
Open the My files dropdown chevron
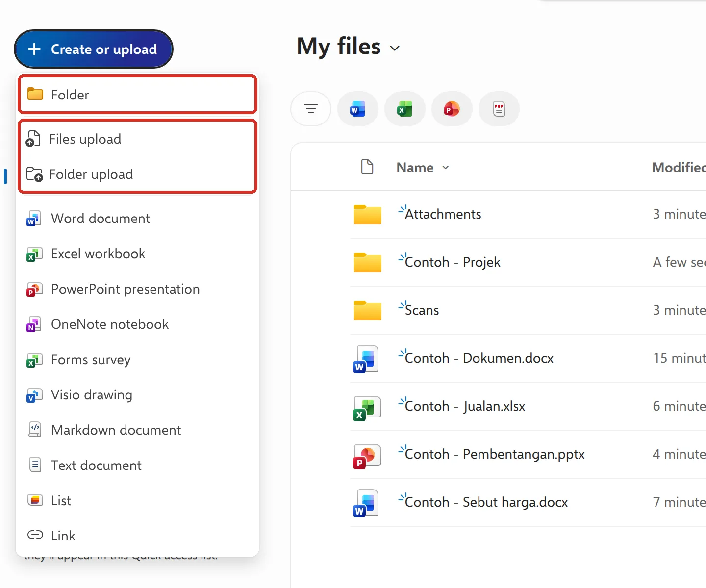[x=395, y=48]
